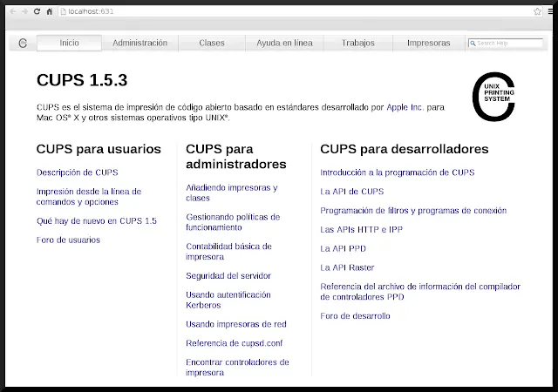
Task: Click the Search Help input field
Action: click(x=506, y=44)
